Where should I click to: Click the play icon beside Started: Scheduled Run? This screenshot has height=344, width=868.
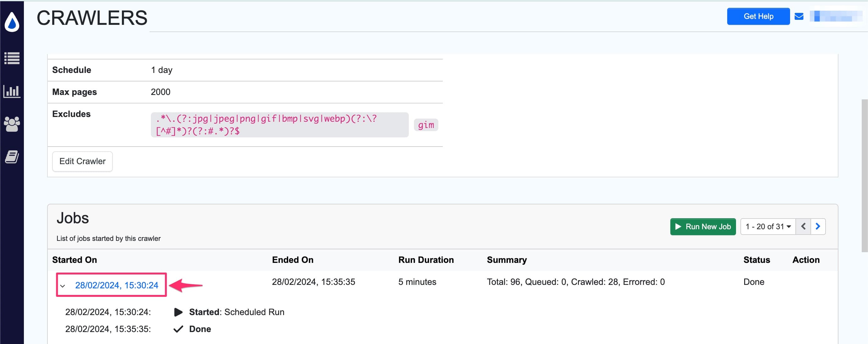click(179, 312)
